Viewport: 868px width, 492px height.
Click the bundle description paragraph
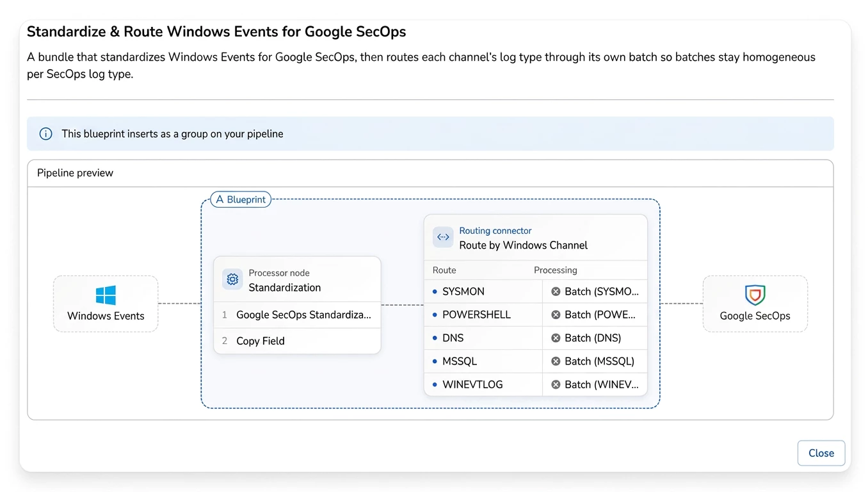pyautogui.click(x=421, y=65)
